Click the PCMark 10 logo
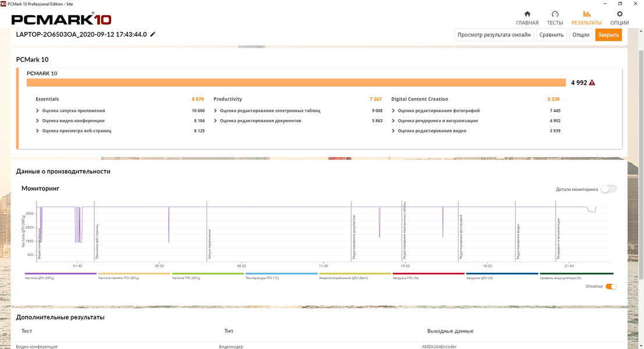 (x=61, y=20)
